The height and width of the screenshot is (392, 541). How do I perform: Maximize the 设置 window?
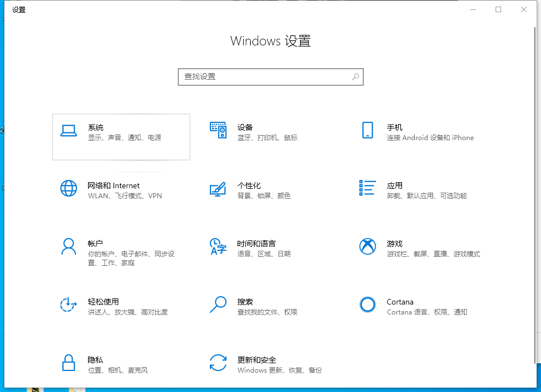[x=497, y=9]
